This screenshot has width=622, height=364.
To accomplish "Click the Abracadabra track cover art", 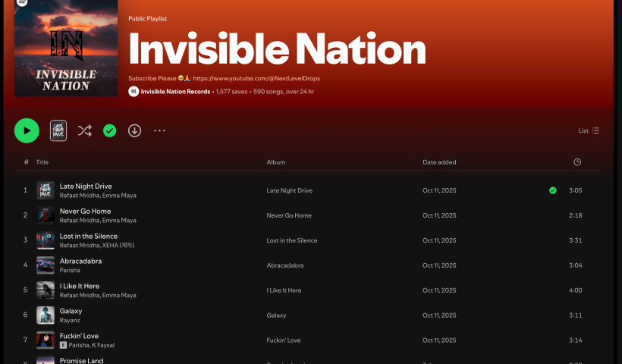I will pos(46,265).
